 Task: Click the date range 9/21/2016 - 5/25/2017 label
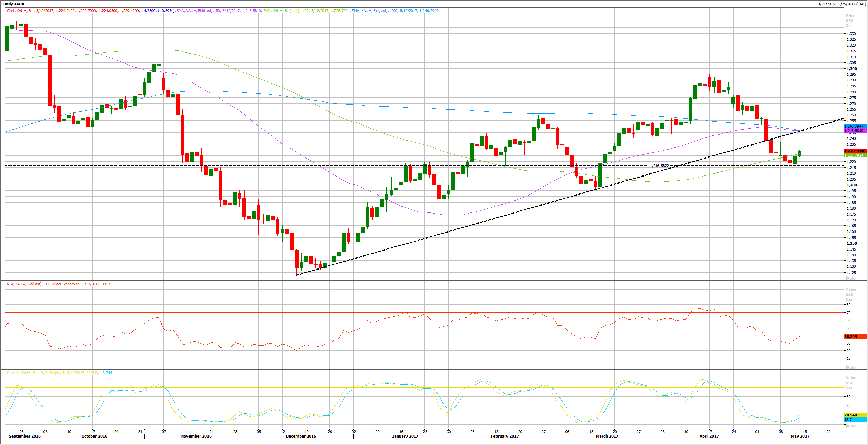pos(842,4)
